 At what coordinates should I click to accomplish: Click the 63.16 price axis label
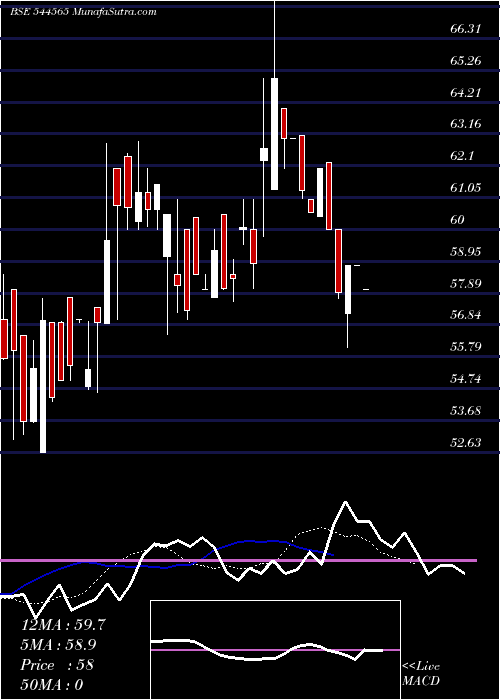click(x=466, y=124)
